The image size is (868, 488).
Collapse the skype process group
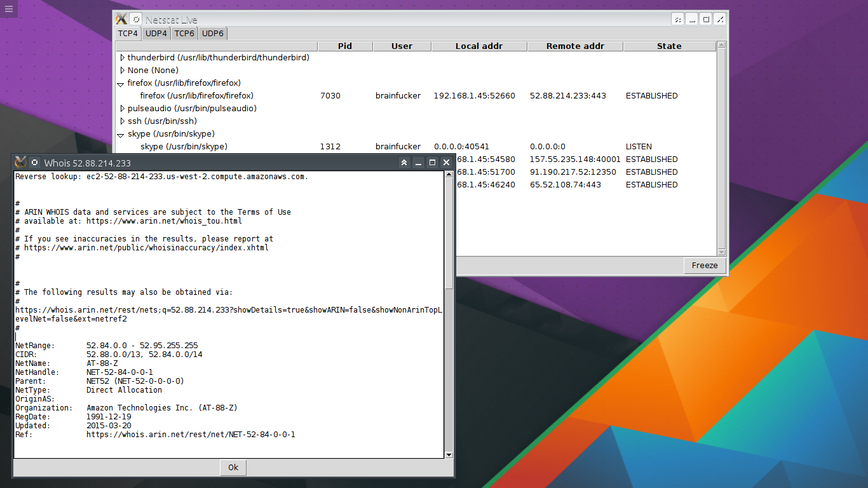click(x=121, y=134)
